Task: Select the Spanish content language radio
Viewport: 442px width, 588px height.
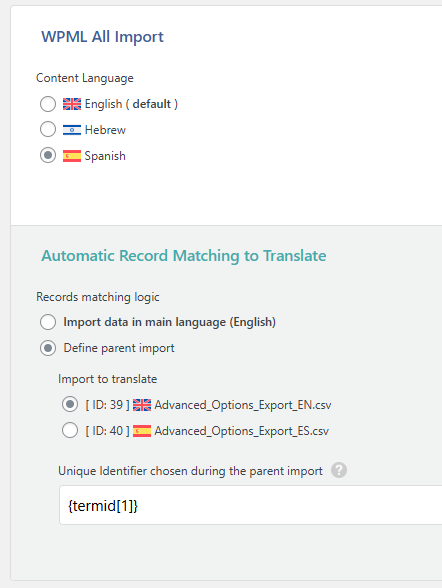Action: click(x=48, y=155)
